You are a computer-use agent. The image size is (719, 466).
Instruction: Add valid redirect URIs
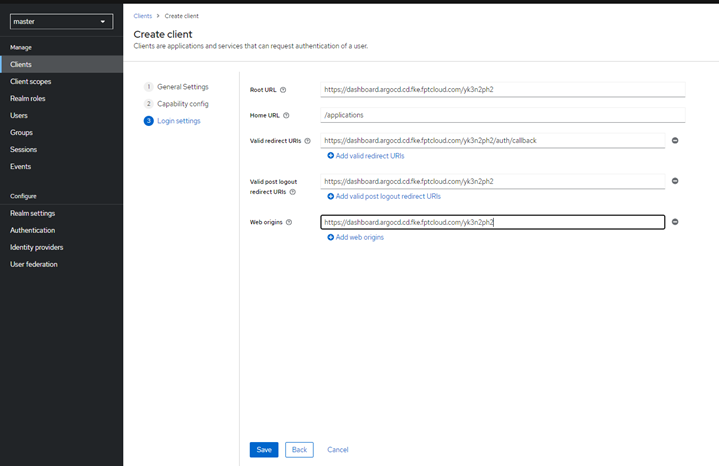[366, 156]
